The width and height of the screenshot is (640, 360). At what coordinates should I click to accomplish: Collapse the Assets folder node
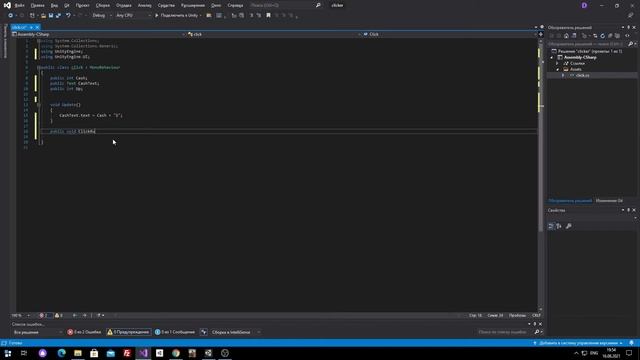pyautogui.click(x=558, y=69)
